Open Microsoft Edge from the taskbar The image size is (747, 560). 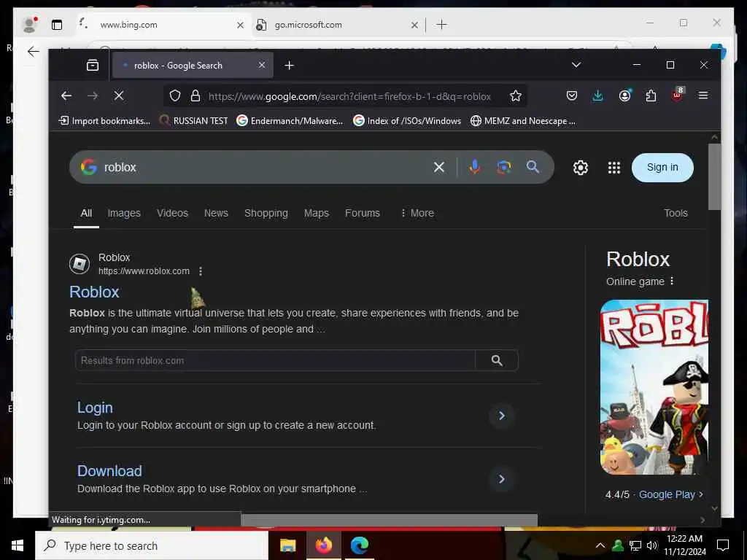point(360,545)
